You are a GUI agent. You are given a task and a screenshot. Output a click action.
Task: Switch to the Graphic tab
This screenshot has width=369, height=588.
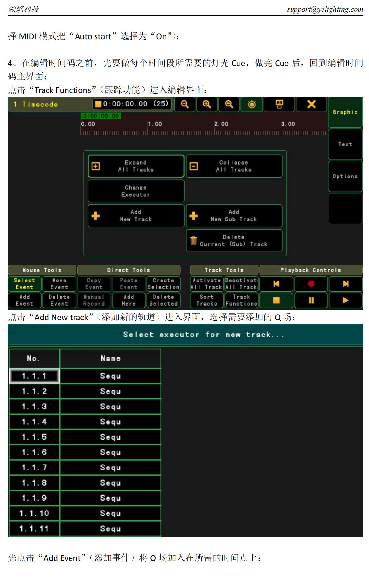(x=345, y=112)
